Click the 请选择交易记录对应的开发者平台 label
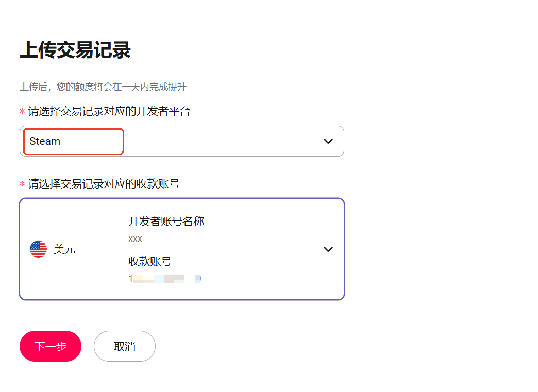 point(109,111)
